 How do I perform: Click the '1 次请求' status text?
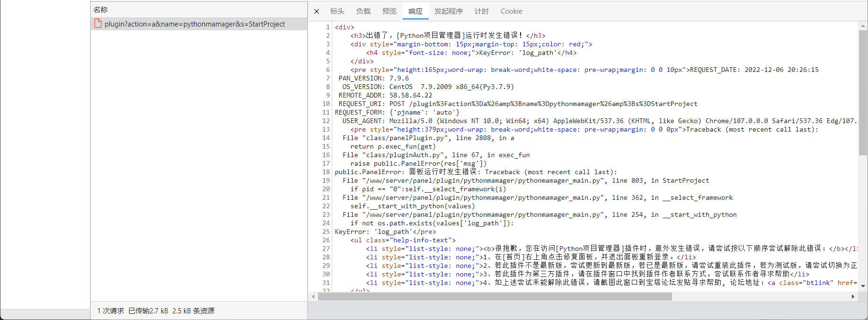[x=111, y=311]
